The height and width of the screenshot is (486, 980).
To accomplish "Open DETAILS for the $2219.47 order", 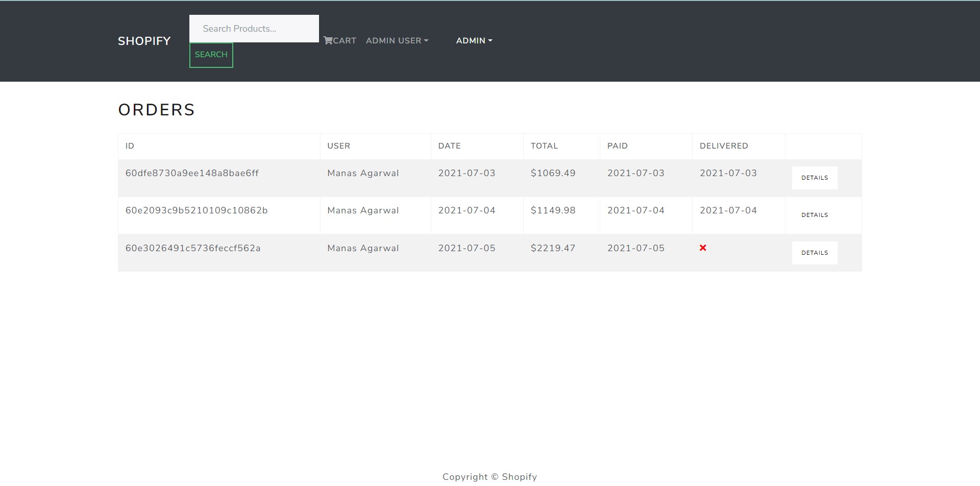I will click(x=814, y=252).
